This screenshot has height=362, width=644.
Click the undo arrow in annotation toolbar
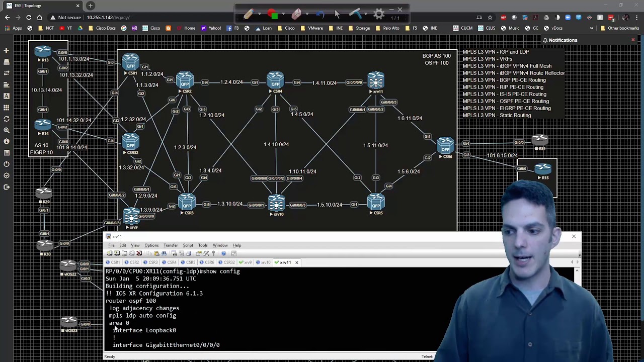pos(320,14)
